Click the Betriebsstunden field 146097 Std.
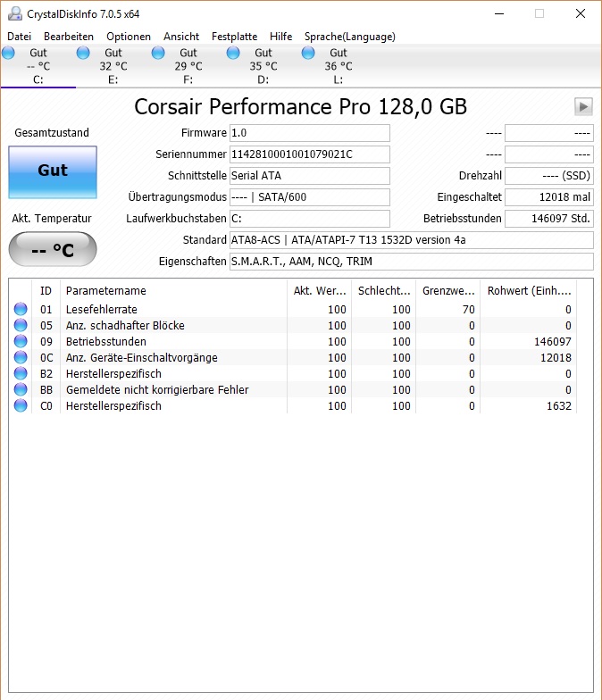 tap(548, 219)
